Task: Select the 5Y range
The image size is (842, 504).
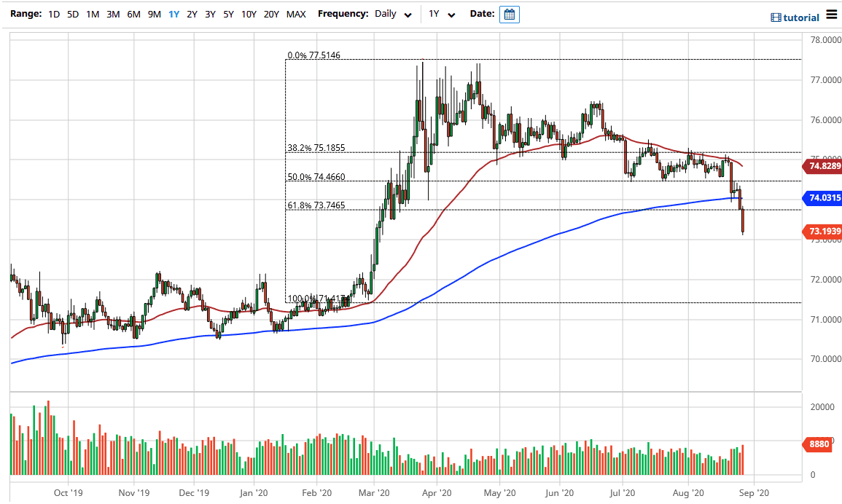Action: 228,15
